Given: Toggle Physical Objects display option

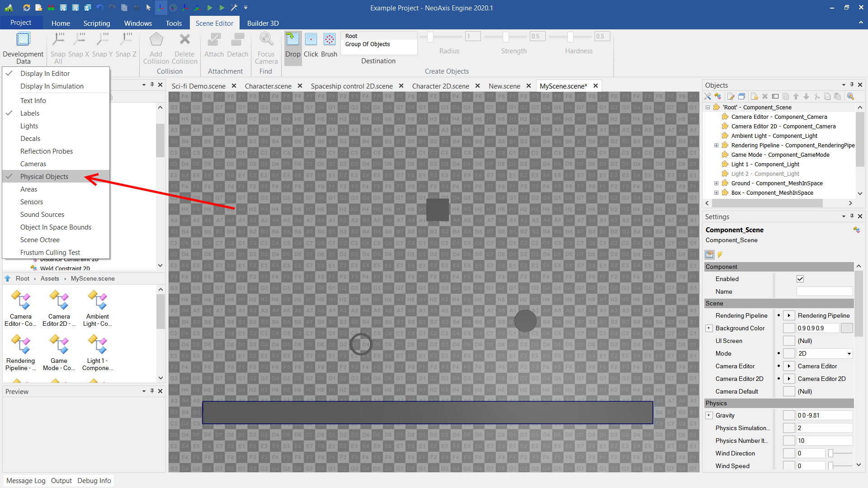Looking at the screenshot, I should click(x=44, y=177).
